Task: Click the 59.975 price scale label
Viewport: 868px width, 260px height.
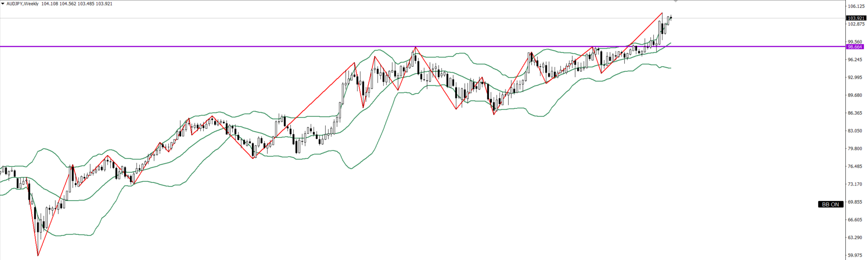Action: coord(855,255)
